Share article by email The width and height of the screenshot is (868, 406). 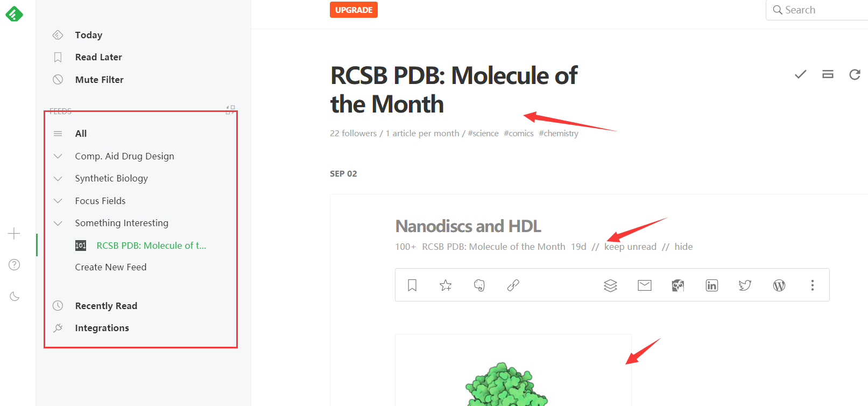click(x=644, y=285)
